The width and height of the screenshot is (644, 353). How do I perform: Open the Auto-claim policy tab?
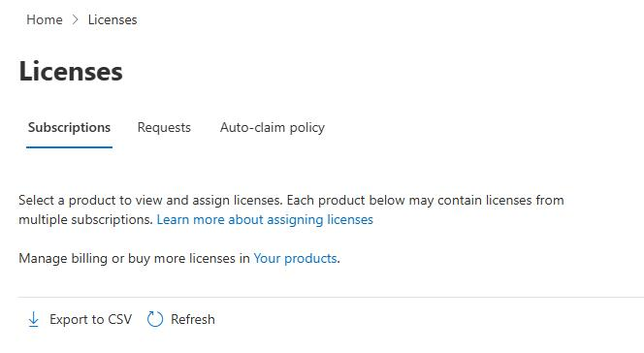coord(273,128)
